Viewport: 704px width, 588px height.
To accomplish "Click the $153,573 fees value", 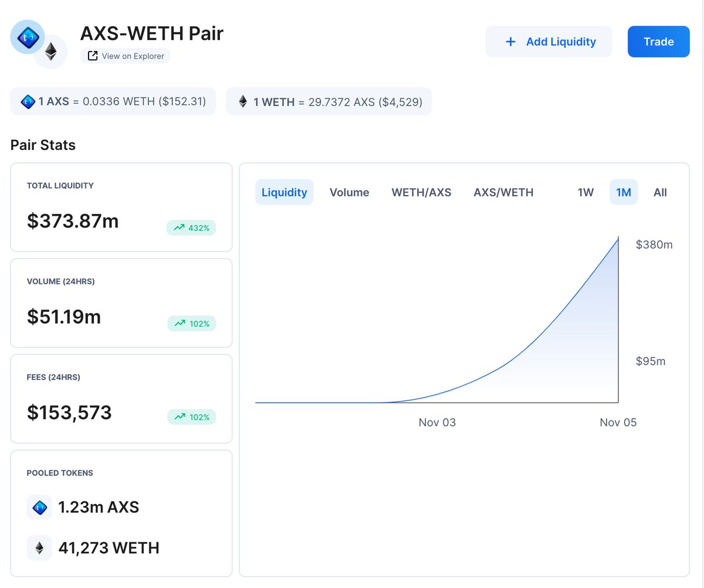I will 69,412.
